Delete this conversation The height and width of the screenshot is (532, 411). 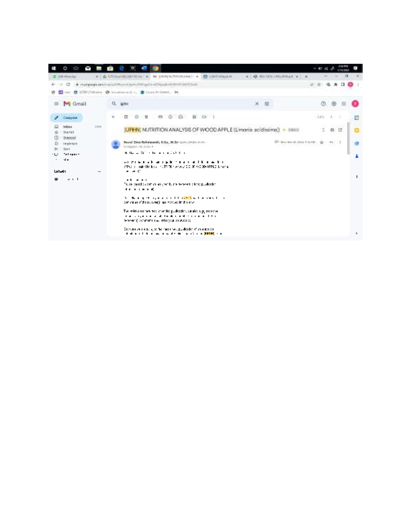(147, 117)
